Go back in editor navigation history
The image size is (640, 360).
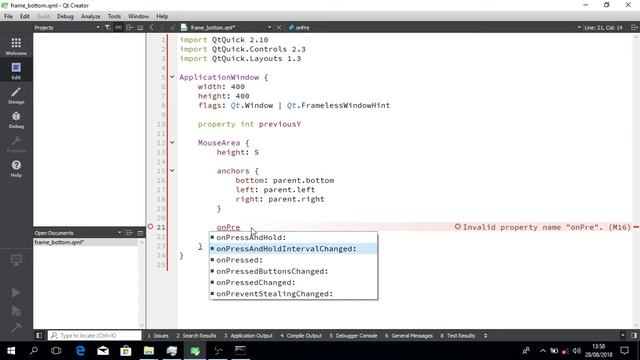151,27
